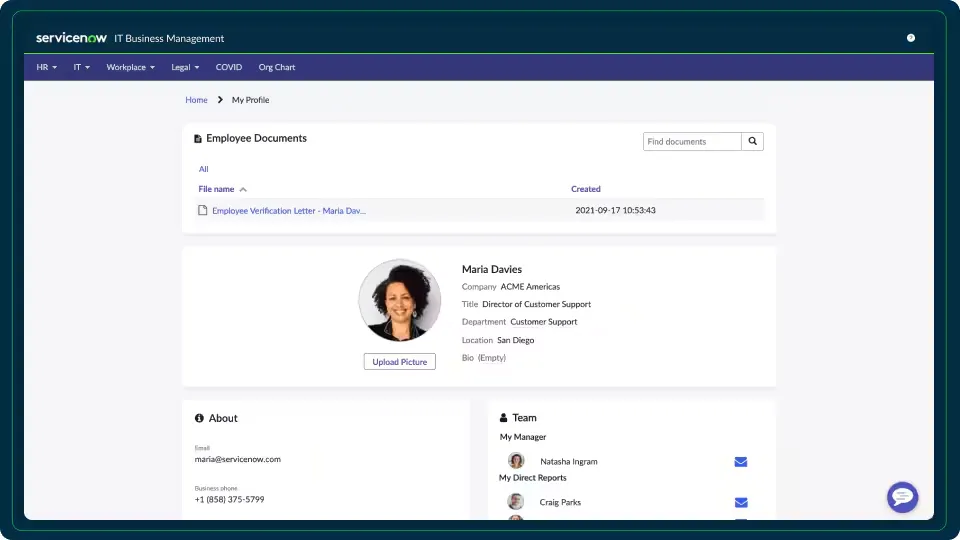Expand the HR dropdown menu
Viewport: 960px width, 540px height.
46,67
